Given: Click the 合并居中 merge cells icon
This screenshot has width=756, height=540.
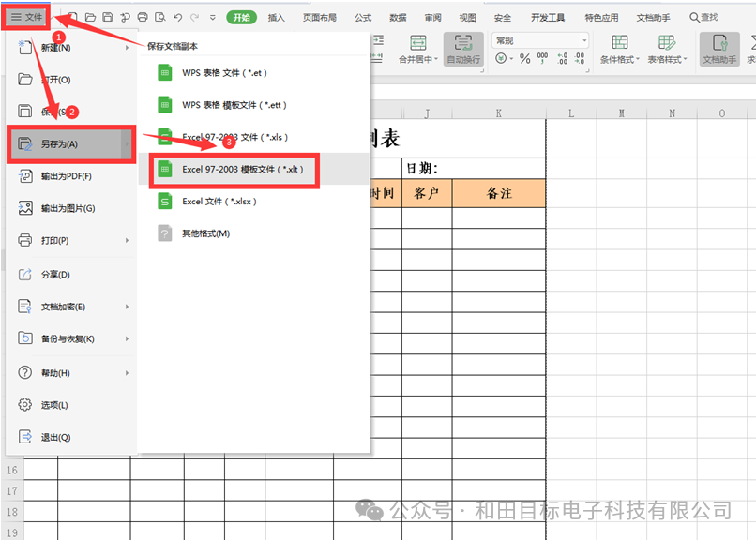Looking at the screenshot, I should (x=418, y=43).
